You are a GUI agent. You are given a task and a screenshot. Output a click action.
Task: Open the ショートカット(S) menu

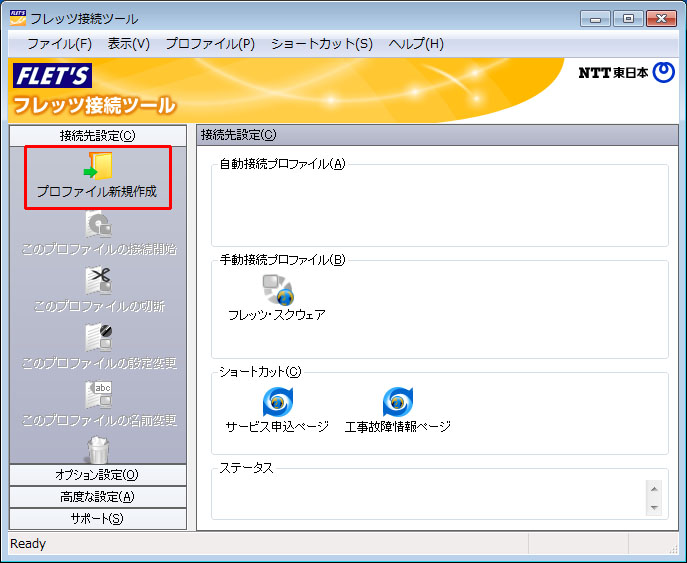(322, 44)
